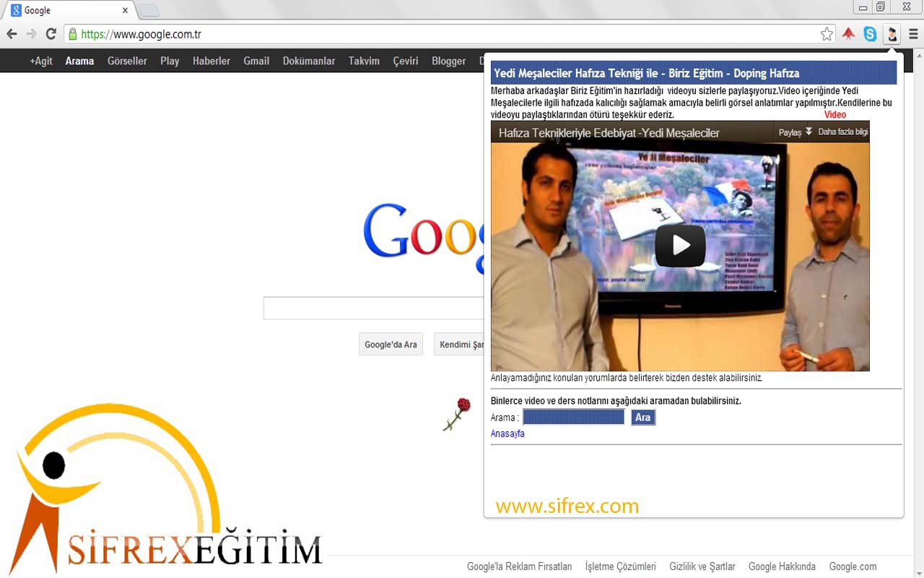Open Google'la Reklam Fırsatları footer link
The width and height of the screenshot is (924, 578).
pos(520,566)
